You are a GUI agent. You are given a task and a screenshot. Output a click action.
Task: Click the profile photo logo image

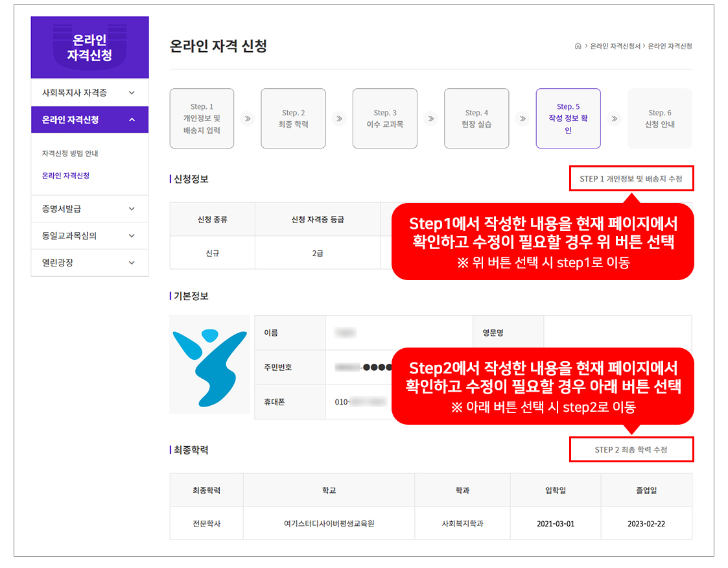pos(209,364)
